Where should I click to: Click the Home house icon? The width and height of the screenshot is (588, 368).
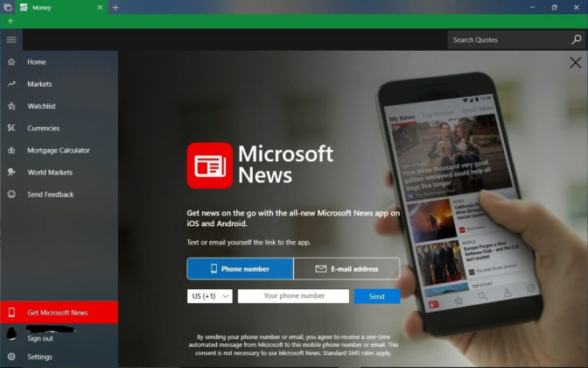[x=11, y=62]
